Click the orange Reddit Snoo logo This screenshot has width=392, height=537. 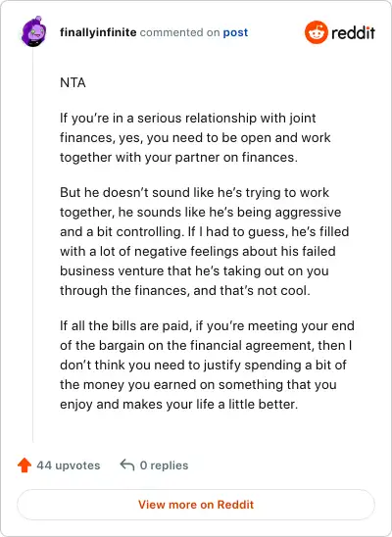point(316,32)
